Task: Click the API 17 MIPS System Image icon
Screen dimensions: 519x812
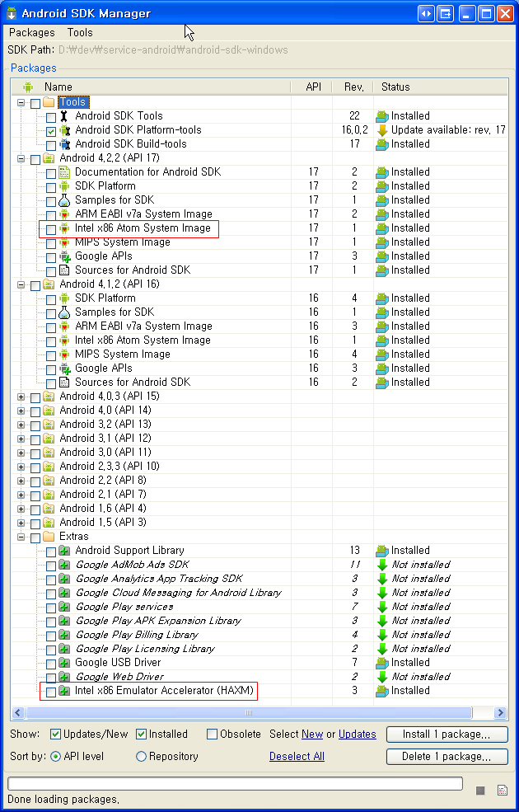Action: click(x=64, y=242)
